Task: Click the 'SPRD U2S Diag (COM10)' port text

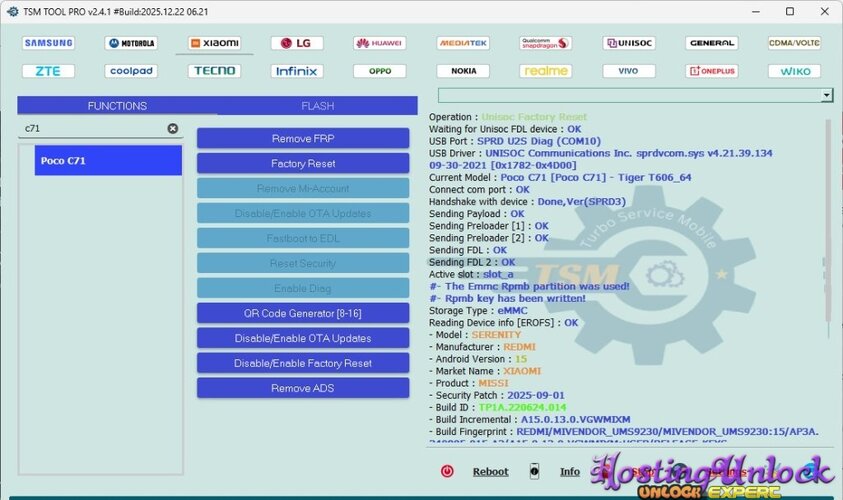Action: [539, 141]
